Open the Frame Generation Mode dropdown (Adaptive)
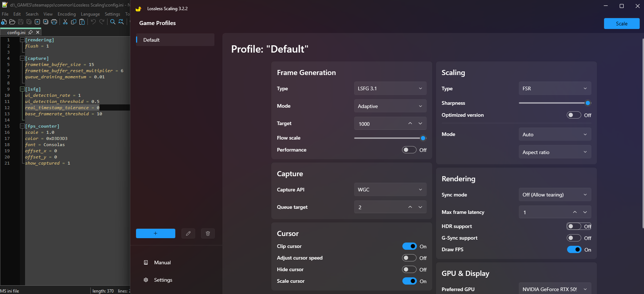644x294 pixels. 390,106
